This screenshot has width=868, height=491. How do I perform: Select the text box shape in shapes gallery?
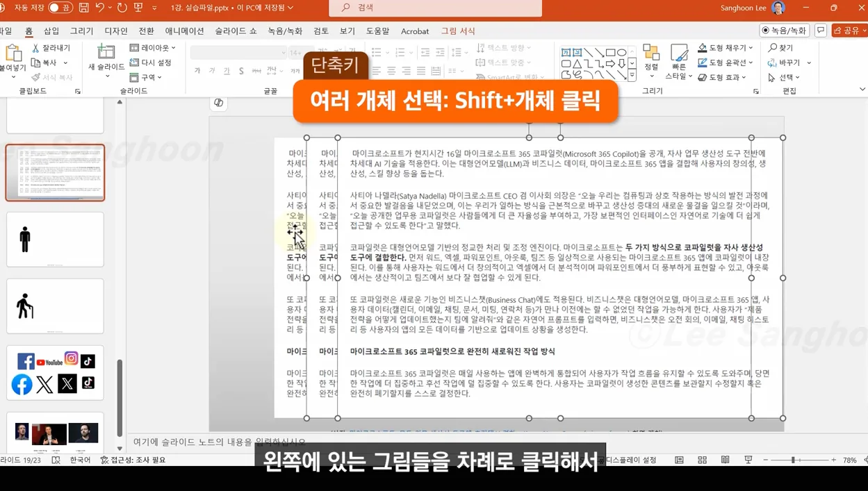point(566,53)
